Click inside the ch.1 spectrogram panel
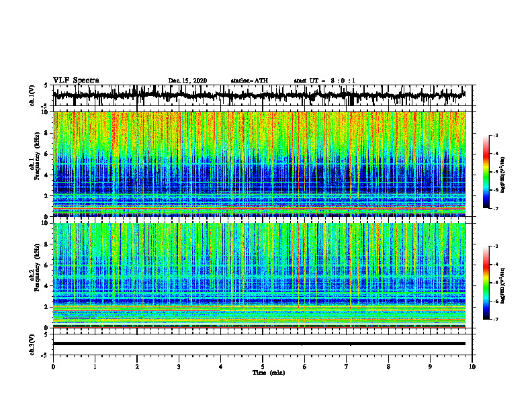Screen dimensions: 532x411 (x=259, y=164)
